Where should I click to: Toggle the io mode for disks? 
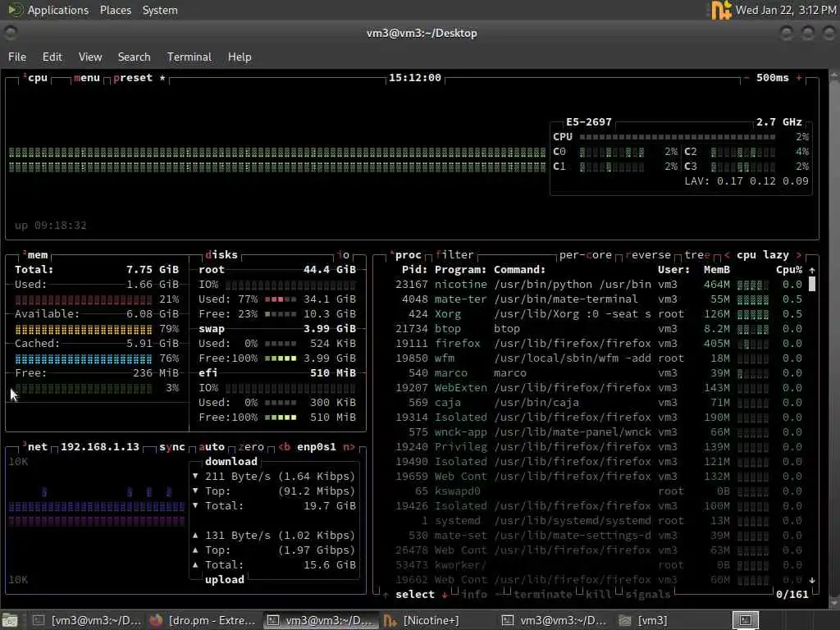click(x=344, y=255)
